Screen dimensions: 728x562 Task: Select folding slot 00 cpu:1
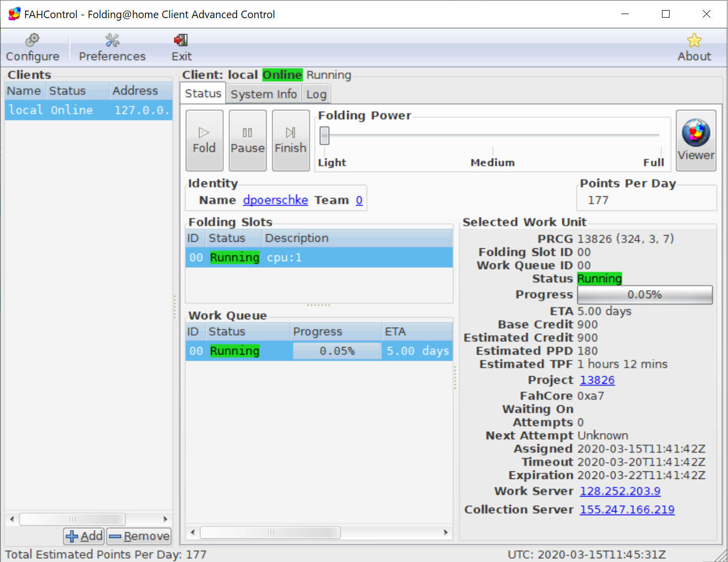pos(319,257)
